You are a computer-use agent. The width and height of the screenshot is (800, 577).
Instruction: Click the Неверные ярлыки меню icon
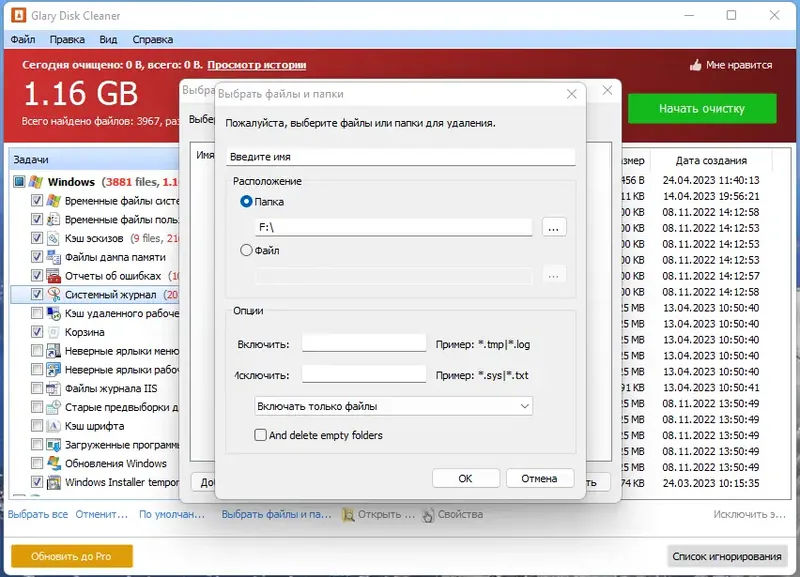pyautogui.click(x=54, y=350)
